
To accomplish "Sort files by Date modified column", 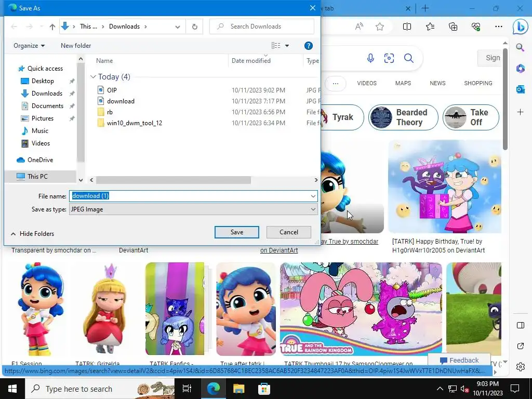I will click(251, 61).
